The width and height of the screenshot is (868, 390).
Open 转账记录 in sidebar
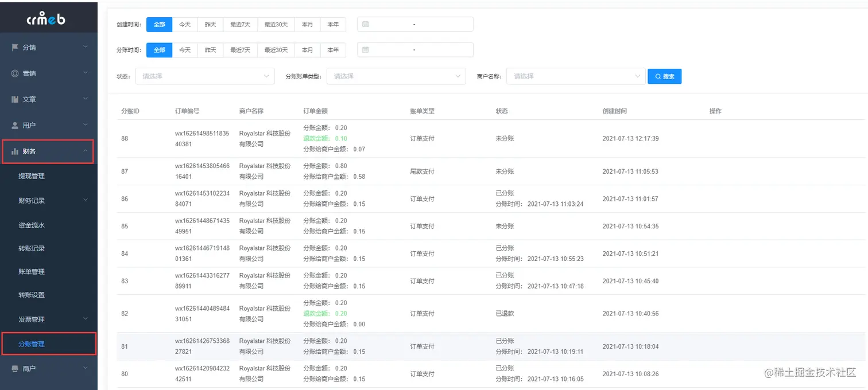(x=32, y=249)
